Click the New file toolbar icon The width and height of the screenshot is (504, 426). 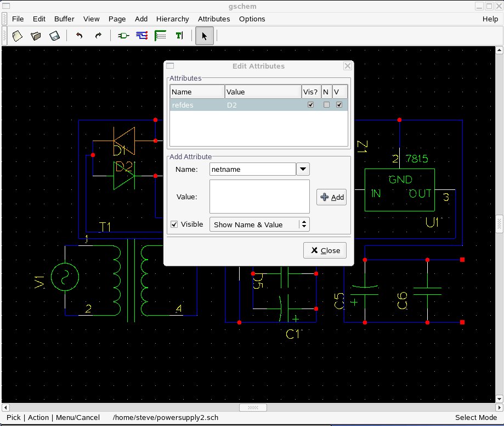click(x=18, y=36)
